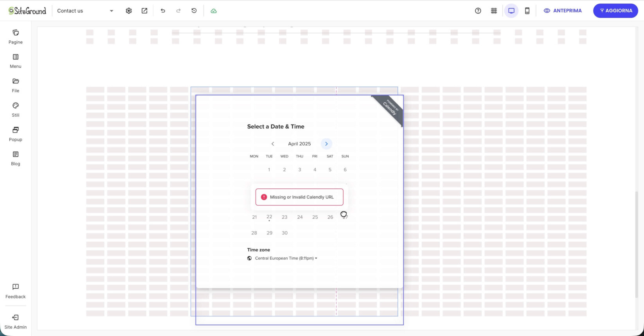Select April 1 in the calendar
The width and height of the screenshot is (644, 336).
[x=269, y=170]
